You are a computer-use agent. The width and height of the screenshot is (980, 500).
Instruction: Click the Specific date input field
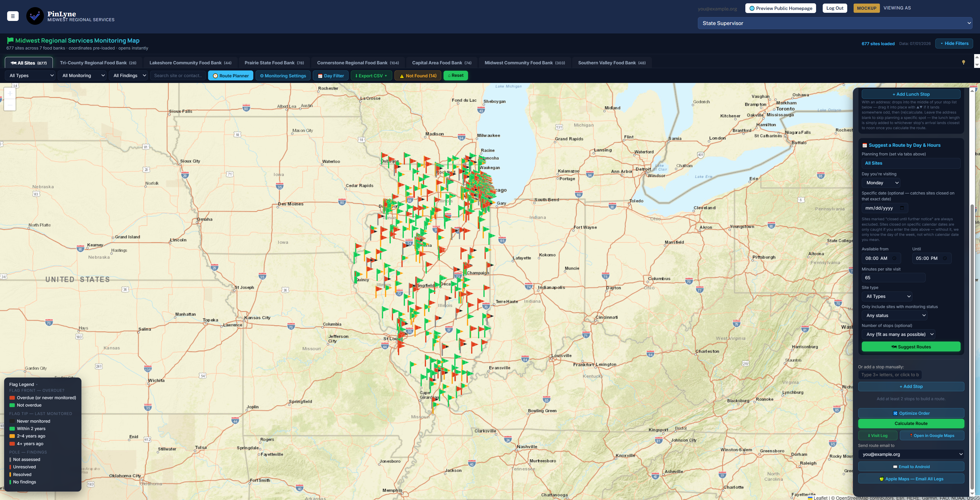click(885, 208)
